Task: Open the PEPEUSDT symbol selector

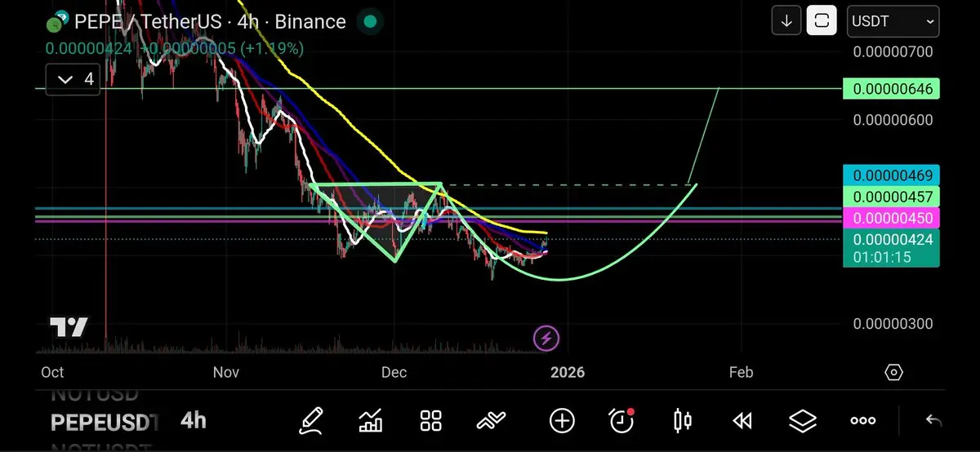Action: (x=105, y=423)
